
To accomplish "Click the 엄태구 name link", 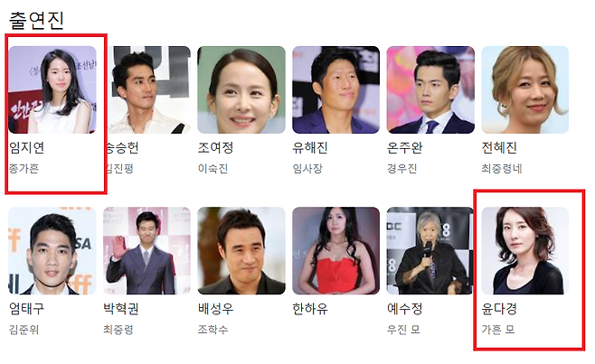I will click(x=26, y=309).
